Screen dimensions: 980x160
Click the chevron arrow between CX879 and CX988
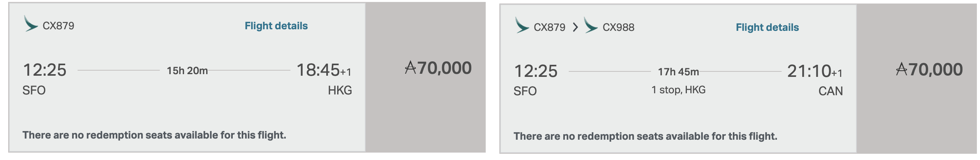[x=575, y=27]
